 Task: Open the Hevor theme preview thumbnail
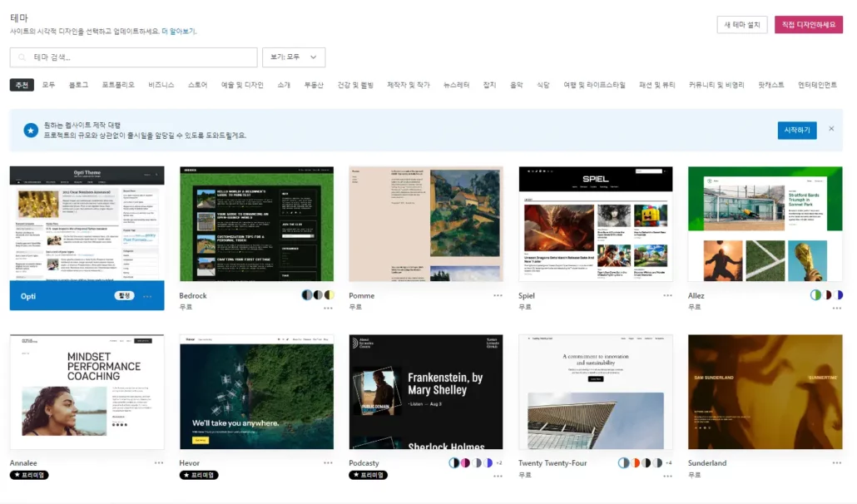(x=256, y=392)
